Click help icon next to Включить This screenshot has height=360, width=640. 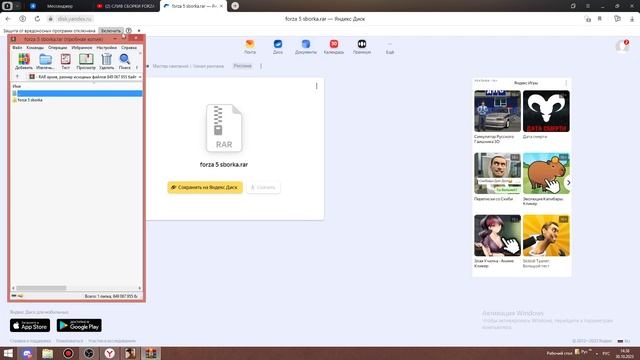pyautogui.click(x=129, y=31)
